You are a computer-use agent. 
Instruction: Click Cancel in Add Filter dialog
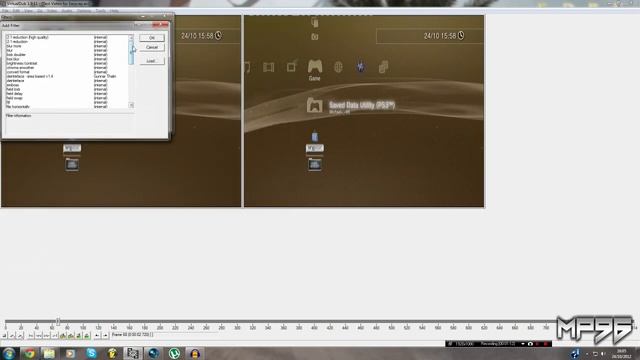pyautogui.click(x=152, y=47)
